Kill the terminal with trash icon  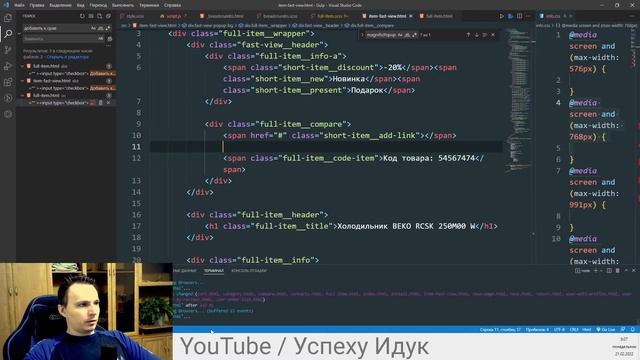[x=617, y=270]
